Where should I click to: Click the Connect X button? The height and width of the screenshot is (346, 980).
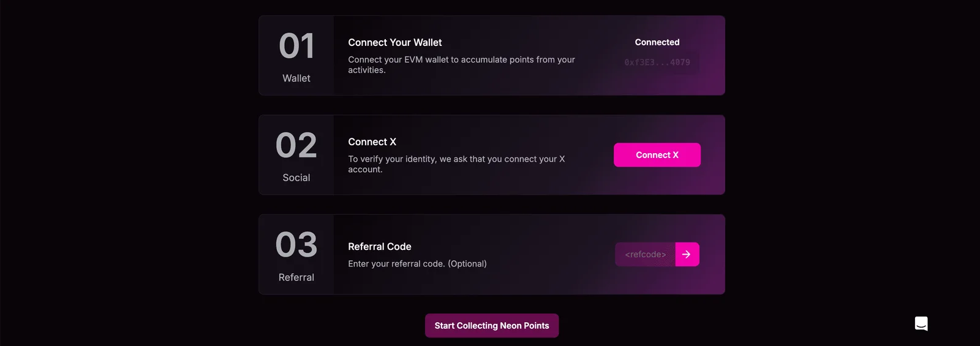pyautogui.click(x=657, y=155)
